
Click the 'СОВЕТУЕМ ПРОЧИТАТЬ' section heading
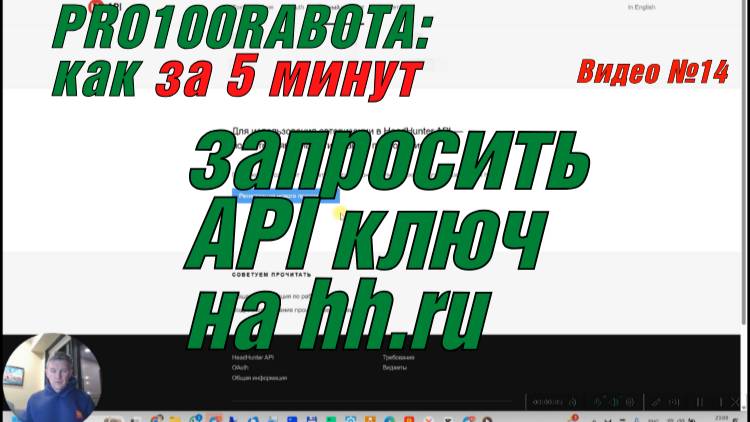pyautogui.click(x=271, y=275)
